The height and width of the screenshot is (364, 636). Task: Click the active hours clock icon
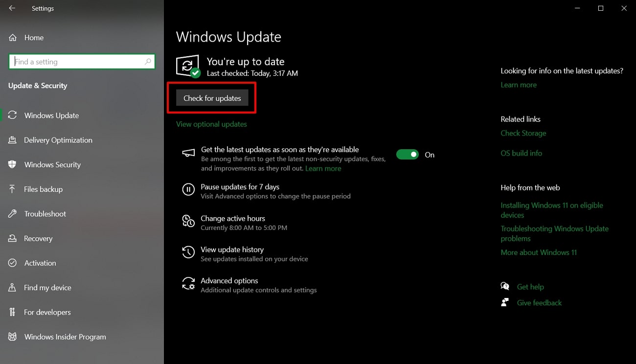point(188,221)
